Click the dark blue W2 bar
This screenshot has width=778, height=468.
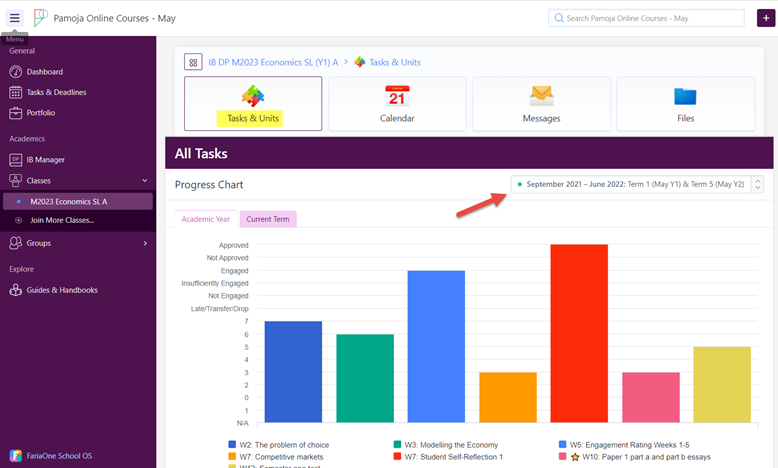pos(293,372)
